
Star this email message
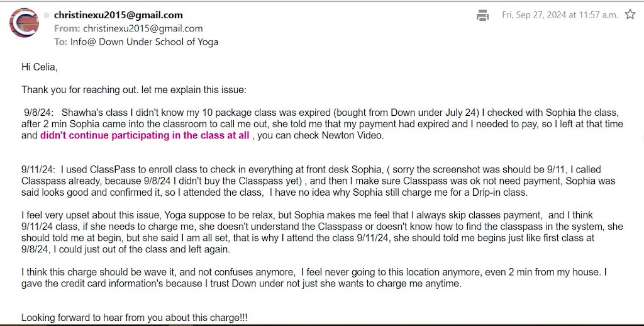[630, 14]
